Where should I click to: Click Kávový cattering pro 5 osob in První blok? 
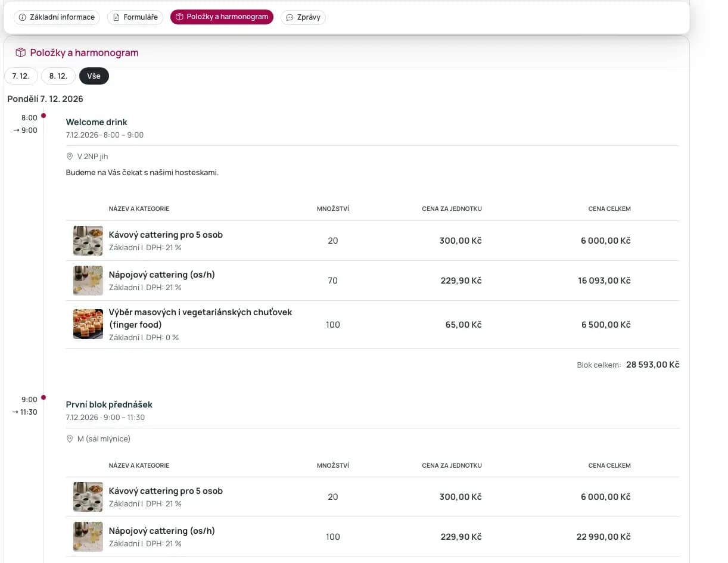166,491
